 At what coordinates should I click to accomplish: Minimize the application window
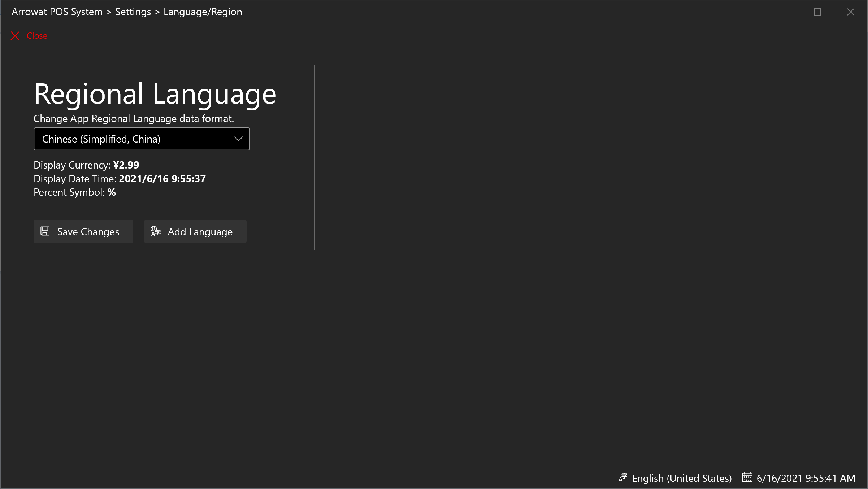tap(784, 12)
